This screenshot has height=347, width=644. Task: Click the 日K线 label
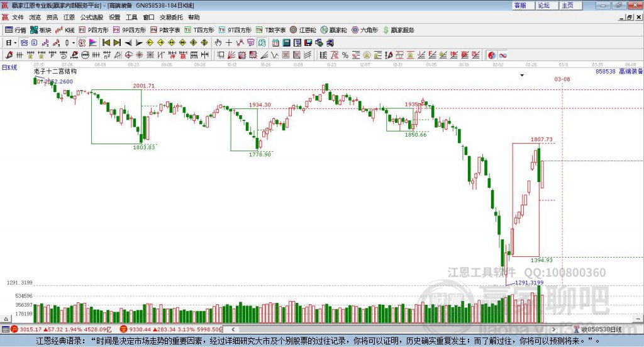tap(9, 67)
